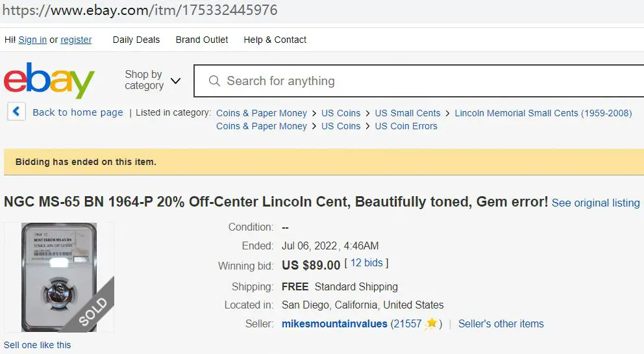Open US Coin Errors category
Image resolution: width=644 pixels, height=354 pixels.
coord(406,126)
